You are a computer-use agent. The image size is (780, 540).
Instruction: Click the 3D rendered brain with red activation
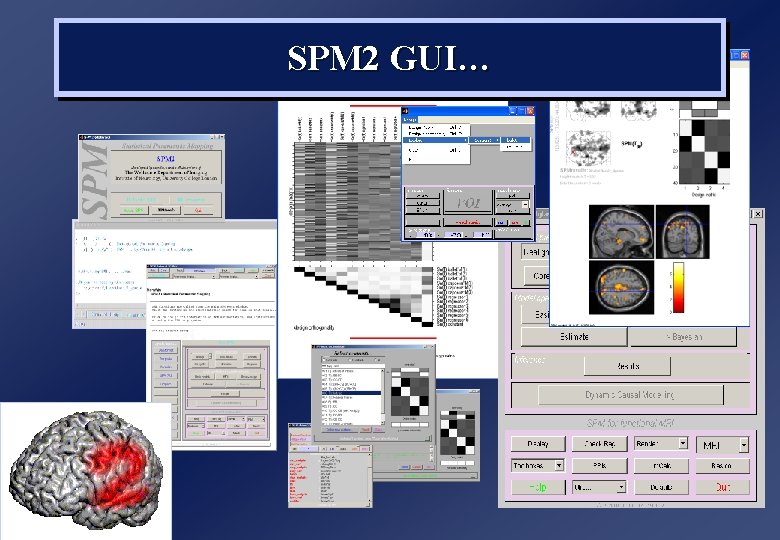tap(86, 468)
